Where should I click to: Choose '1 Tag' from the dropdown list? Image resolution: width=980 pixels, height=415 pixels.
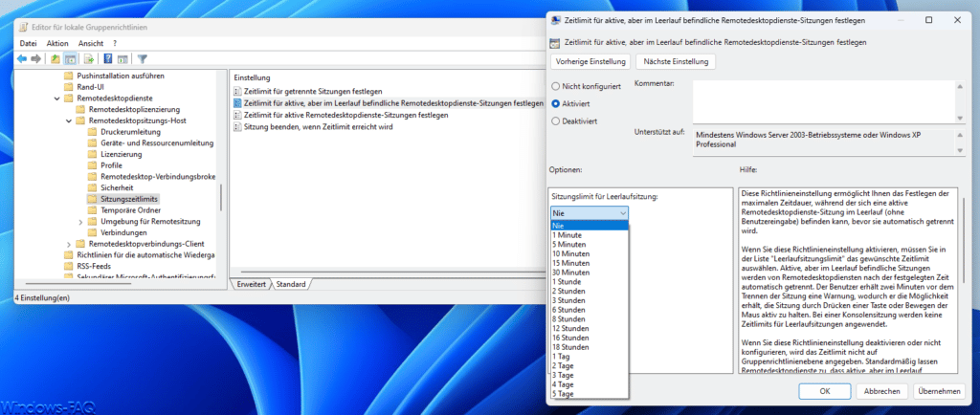[x=590, y=357]
